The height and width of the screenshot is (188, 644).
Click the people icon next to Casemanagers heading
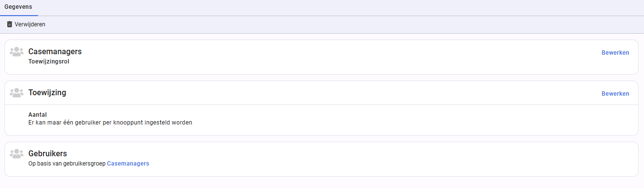pos(17,52)
